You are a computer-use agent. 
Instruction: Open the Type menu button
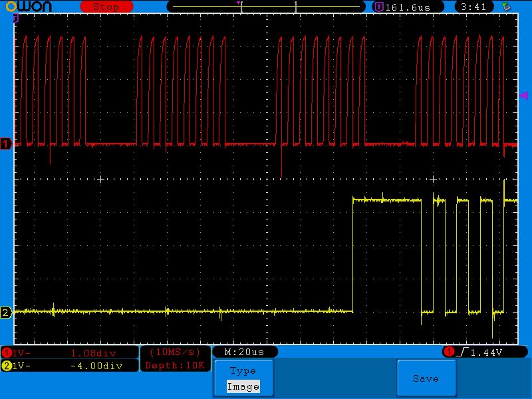243,378
